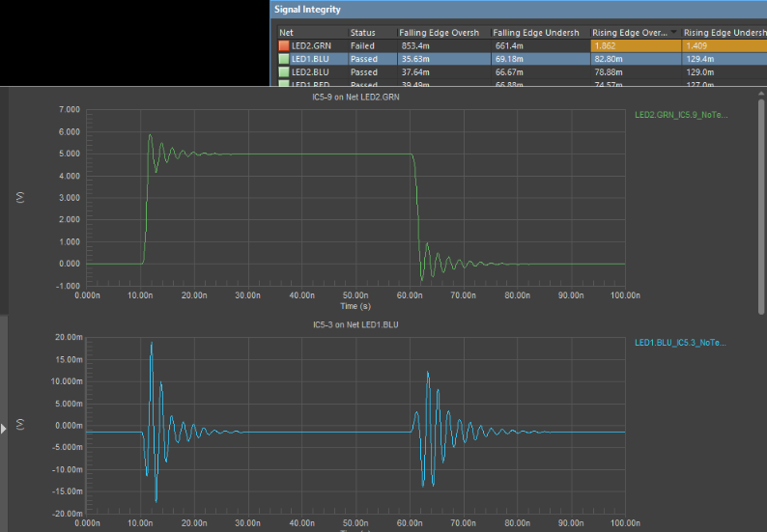The height and width of the screenshot is (532, 767).
Task: Select the green LED2.GRN_IC5.9 waveform legend entry
Action: tap(681, 115)
